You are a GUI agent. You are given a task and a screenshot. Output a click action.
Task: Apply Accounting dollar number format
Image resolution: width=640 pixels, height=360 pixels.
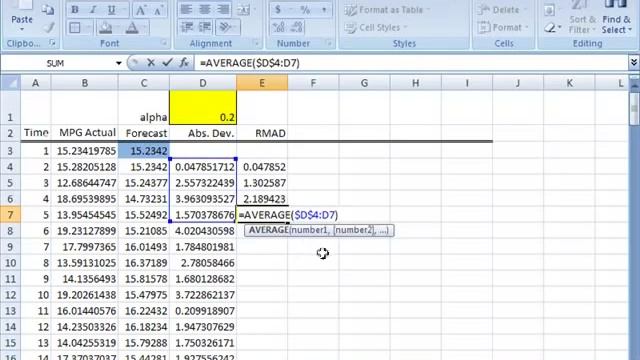click(278, 10)
